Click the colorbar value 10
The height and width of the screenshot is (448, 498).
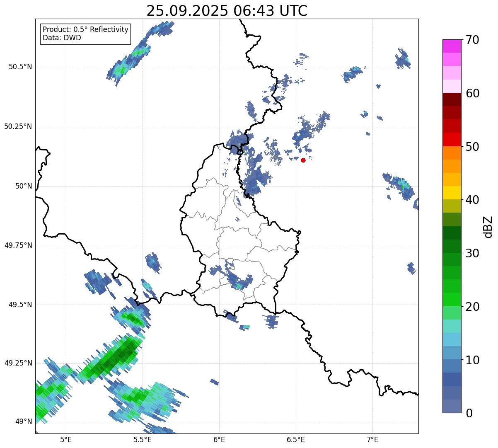[472, 360]
